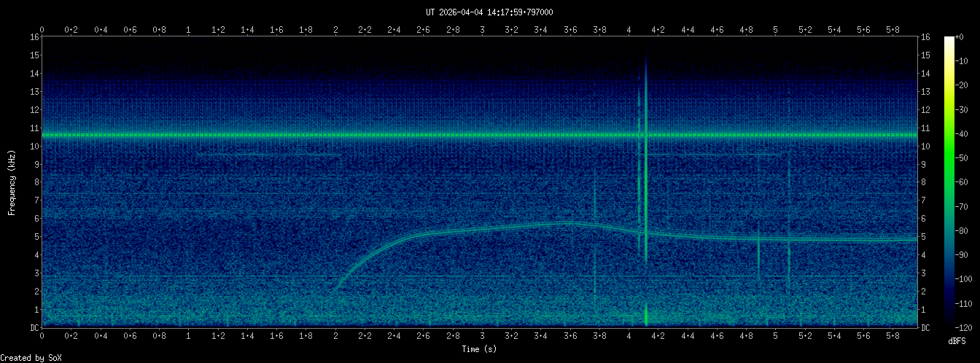Image resolution: width=980 pixels, height=363 pixels.
Task: Click the 1 second tick on bottom time axis
Action: (189, 337)
